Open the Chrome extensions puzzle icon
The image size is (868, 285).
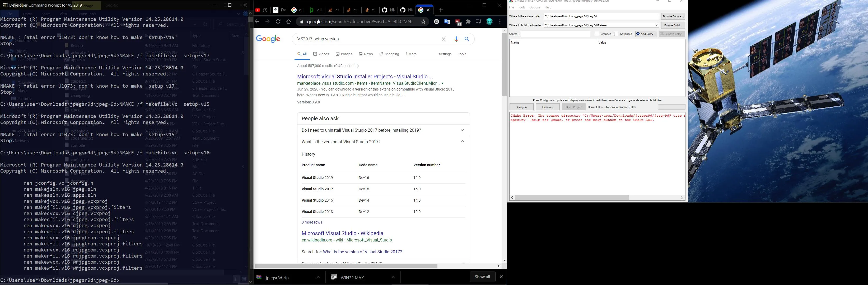(468, 22)
